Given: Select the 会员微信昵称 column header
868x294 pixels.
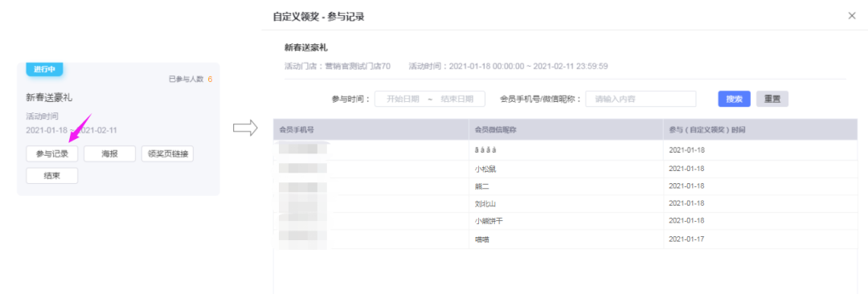Looking at the screenshot, I should (x=566, y=129).
